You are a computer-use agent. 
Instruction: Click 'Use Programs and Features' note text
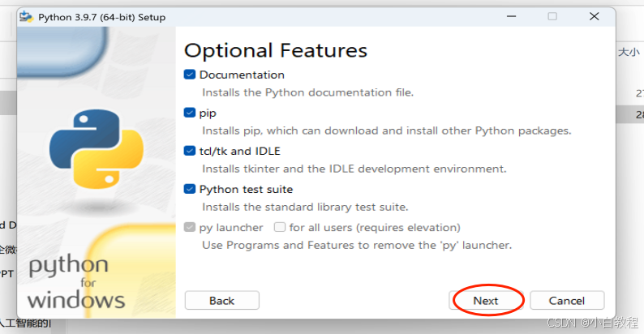(x=357, y=246)
